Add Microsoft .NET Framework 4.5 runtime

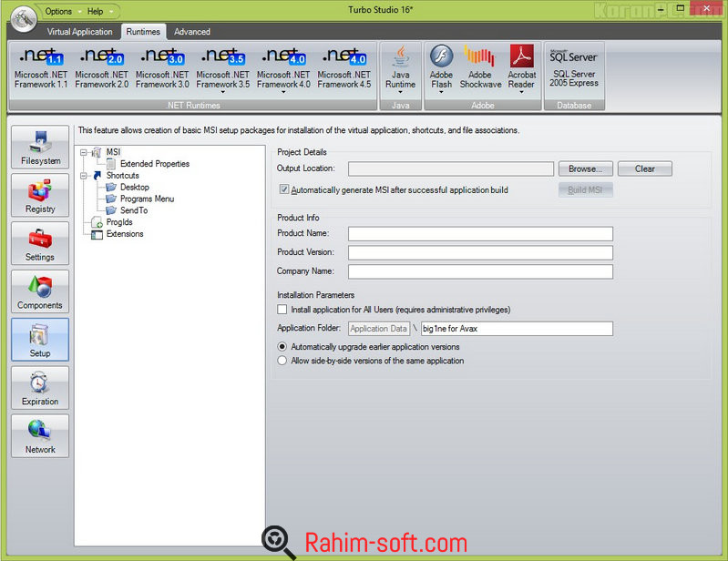[x=344, y=68]
